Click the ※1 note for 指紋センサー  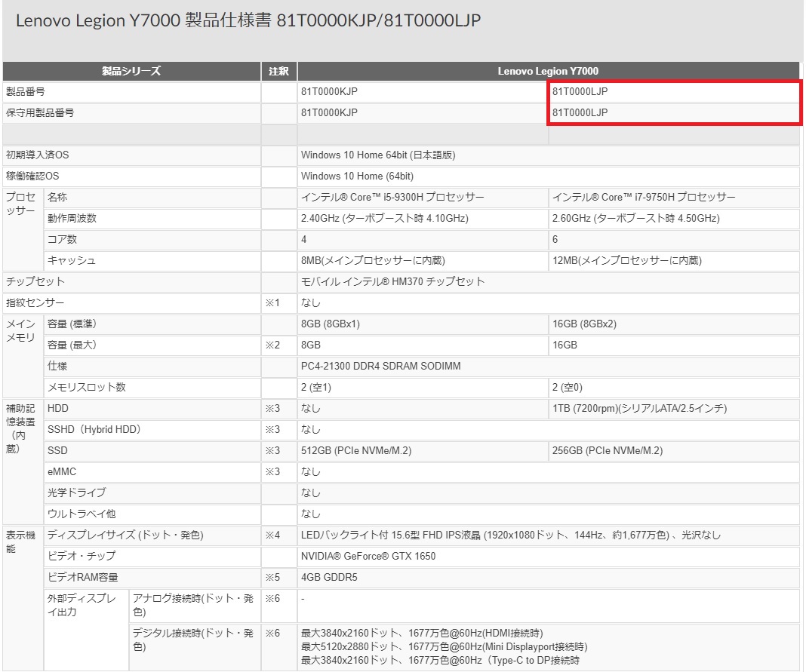coord(272,302)
